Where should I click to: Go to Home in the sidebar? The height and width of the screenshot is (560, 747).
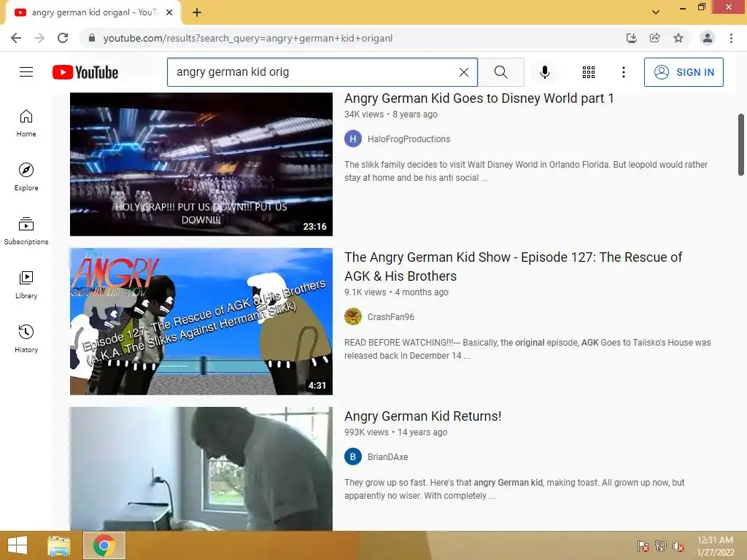point(26,123)
